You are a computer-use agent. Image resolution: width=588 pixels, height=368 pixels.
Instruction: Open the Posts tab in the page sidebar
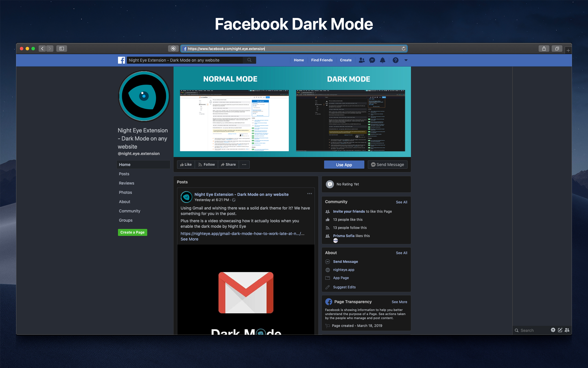point(124,174)
